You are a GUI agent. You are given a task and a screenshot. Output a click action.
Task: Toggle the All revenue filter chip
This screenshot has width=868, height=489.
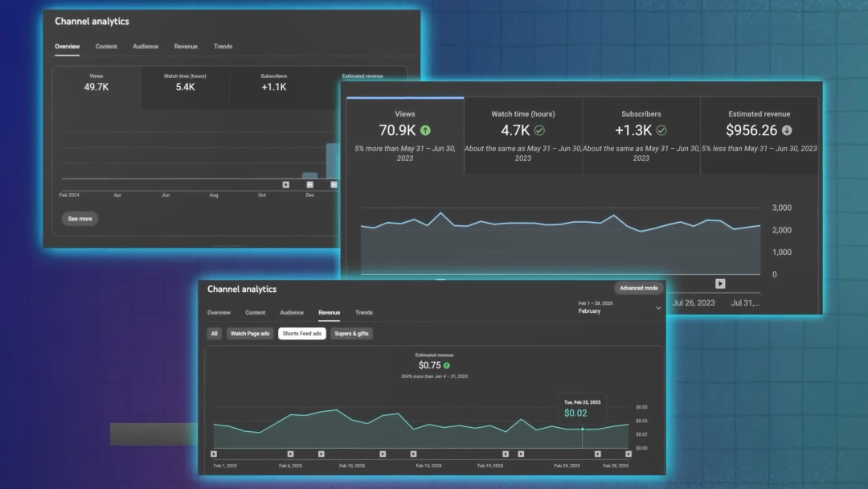tap(215, 334)
